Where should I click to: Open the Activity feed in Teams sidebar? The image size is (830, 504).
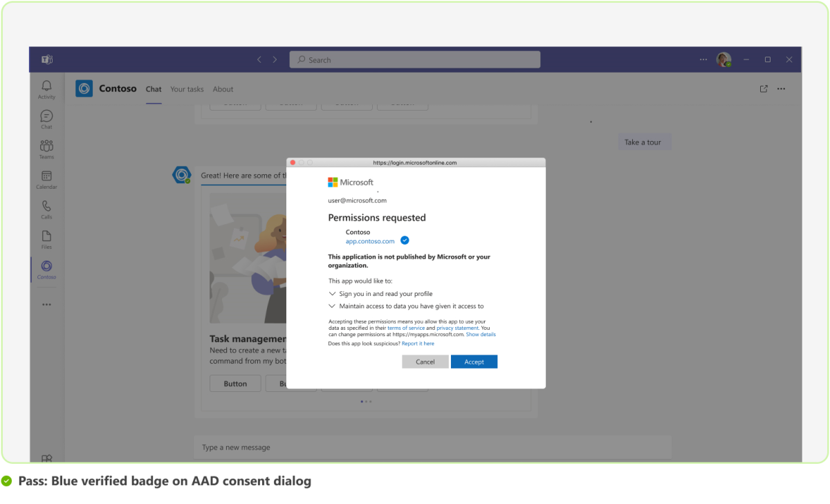(x=46, y=89)
